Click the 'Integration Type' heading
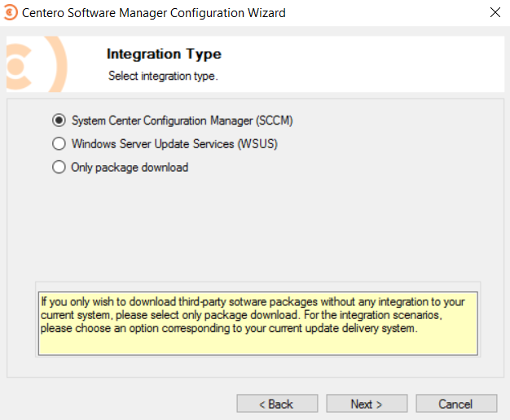Screen dimensions: 510x420 tap(164, 54)
